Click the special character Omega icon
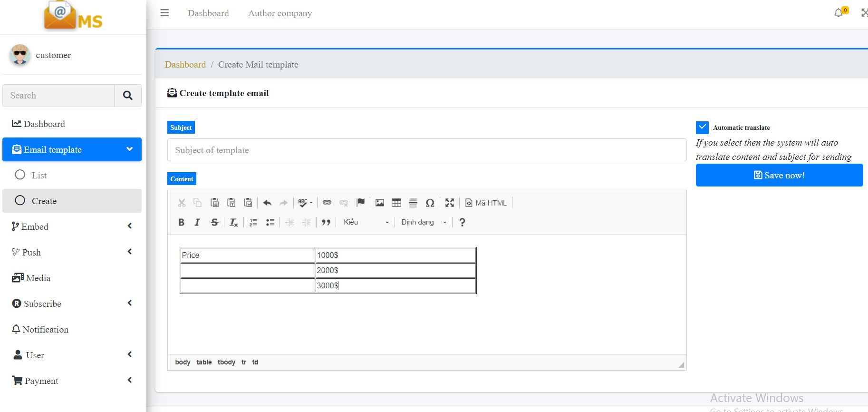 click(x=430, y=203)
